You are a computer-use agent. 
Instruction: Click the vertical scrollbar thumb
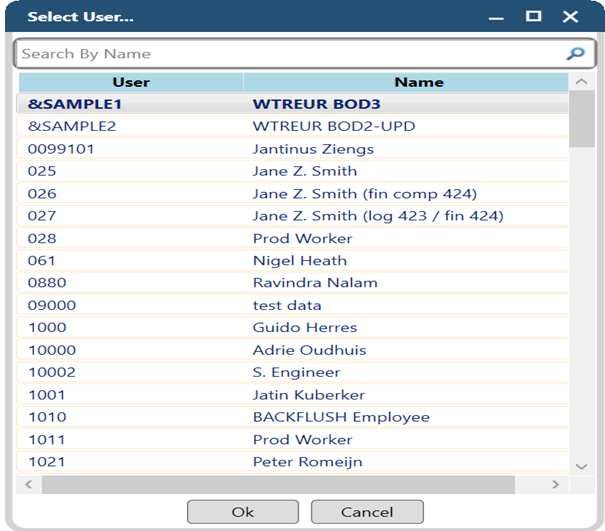click(582, 120)
